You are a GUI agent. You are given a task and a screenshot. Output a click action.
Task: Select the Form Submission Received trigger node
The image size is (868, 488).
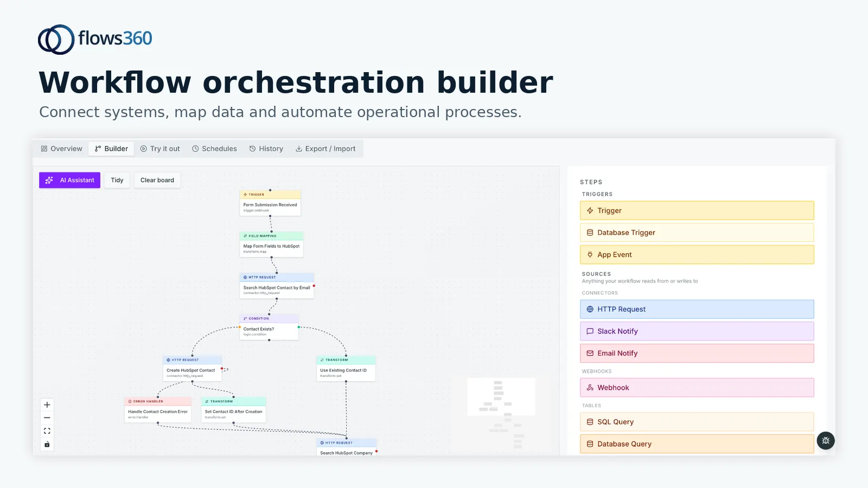(x=270, y=203)
